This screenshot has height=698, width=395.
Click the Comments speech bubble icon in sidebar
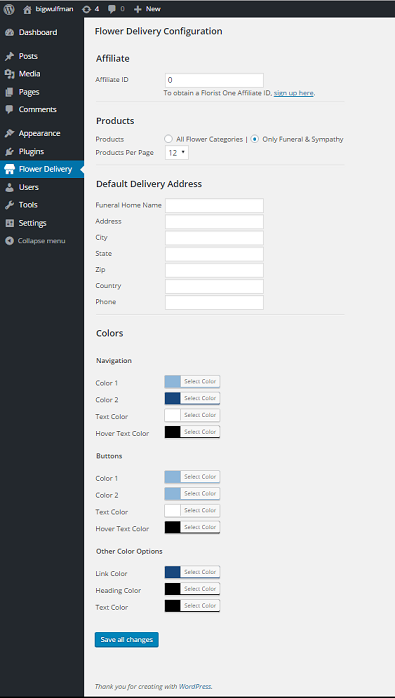pos(9,110)
